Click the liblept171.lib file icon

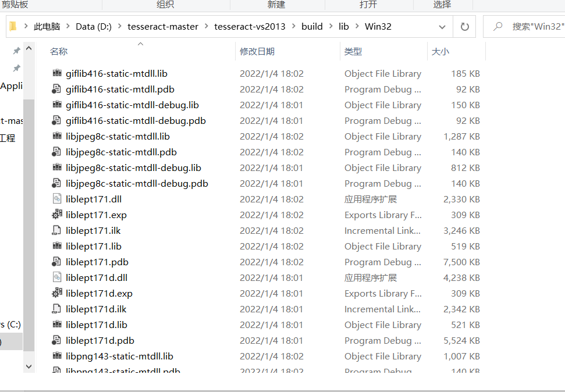[57, 247]
